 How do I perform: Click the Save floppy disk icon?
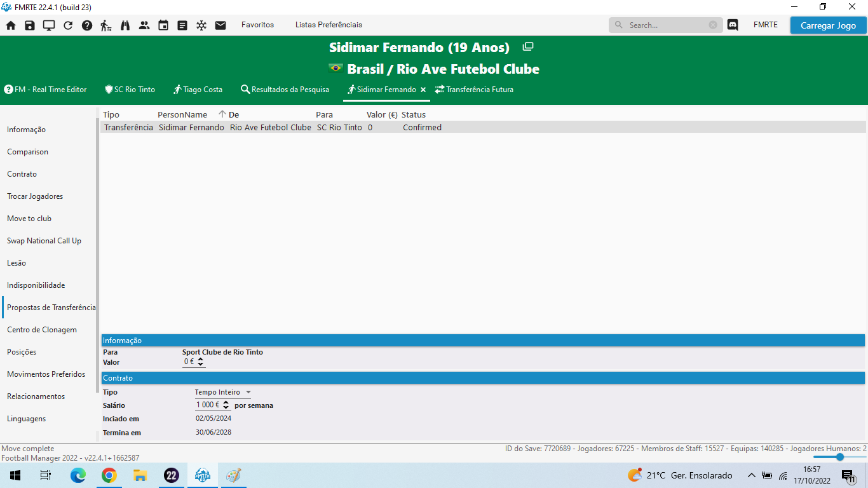[30, 25]
